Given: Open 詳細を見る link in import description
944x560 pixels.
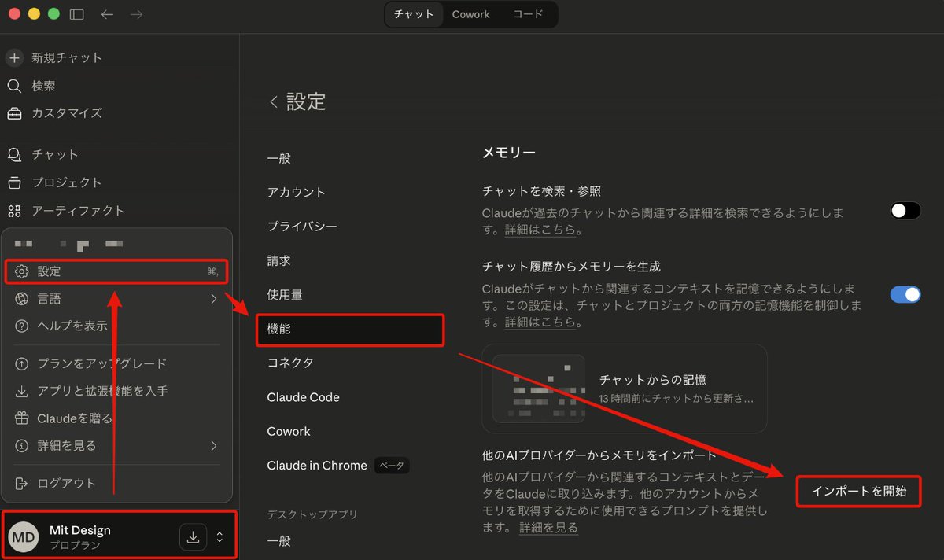Looking at the screenshot, I should [x=548, y=528].
